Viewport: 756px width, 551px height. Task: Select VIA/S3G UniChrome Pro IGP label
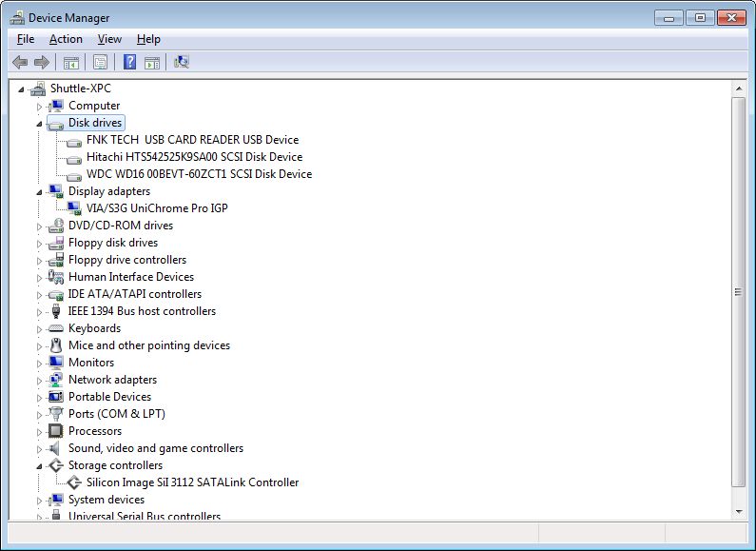point(157,208)
